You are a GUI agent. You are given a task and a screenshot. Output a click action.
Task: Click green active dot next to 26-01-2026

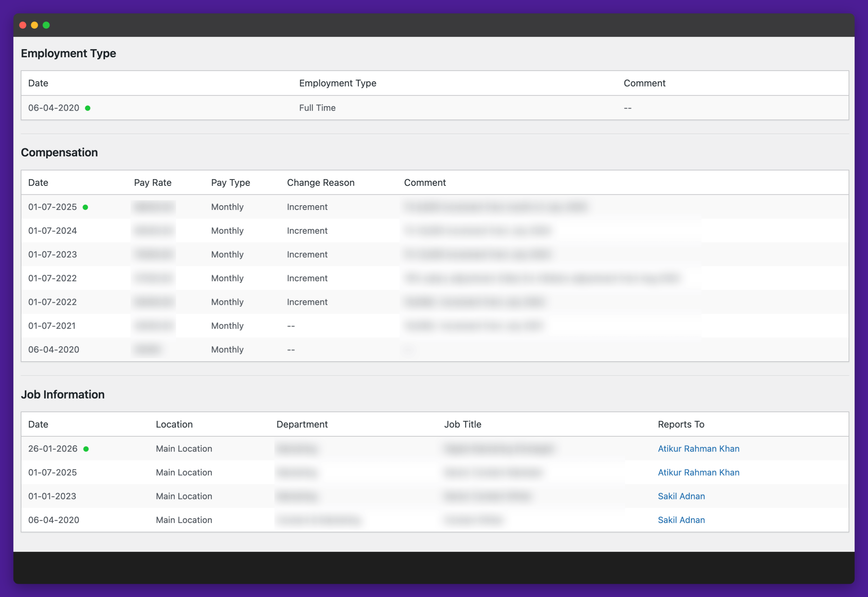tap(86, 449)
